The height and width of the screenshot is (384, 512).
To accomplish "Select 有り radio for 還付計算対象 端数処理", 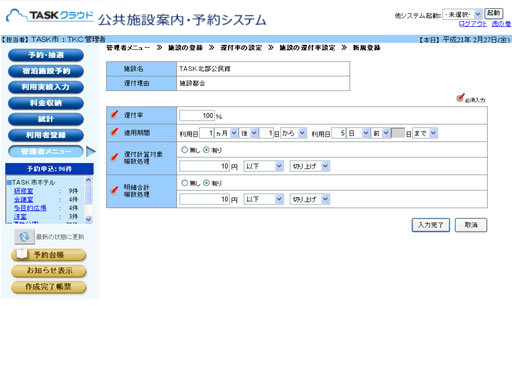I will point(206,150).
